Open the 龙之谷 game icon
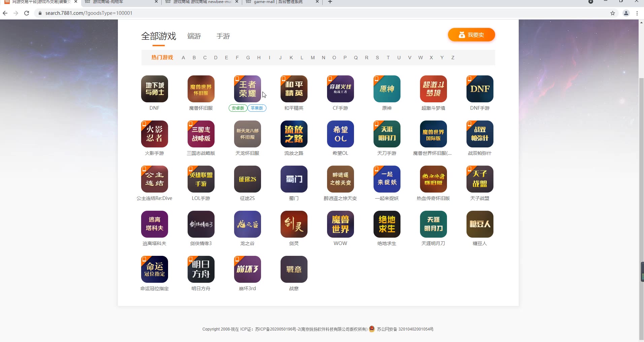Image resolution: width=644 pixels, height=342 pixels. 248,224
